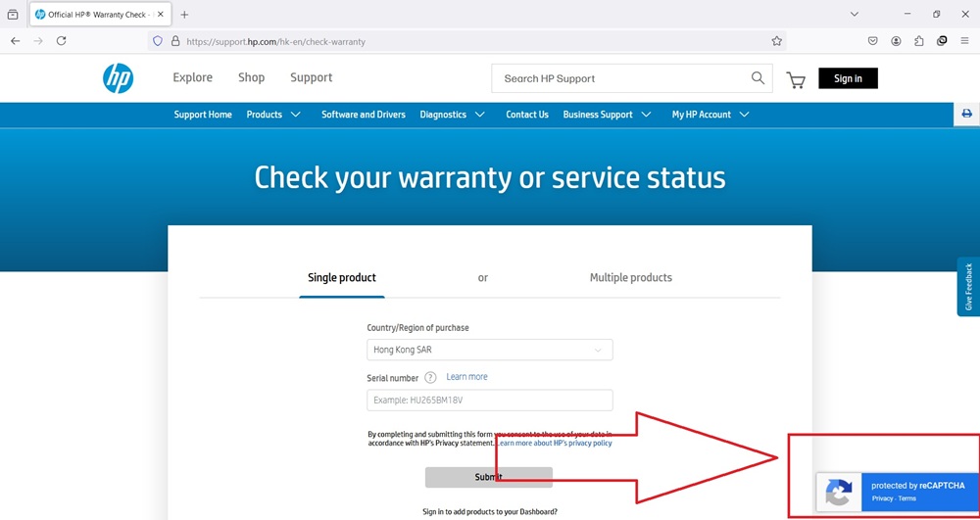Click the serial number help question mark
The height and width of the screenshot is (520, 980).
pyautogui.click(x=430, y=378)
